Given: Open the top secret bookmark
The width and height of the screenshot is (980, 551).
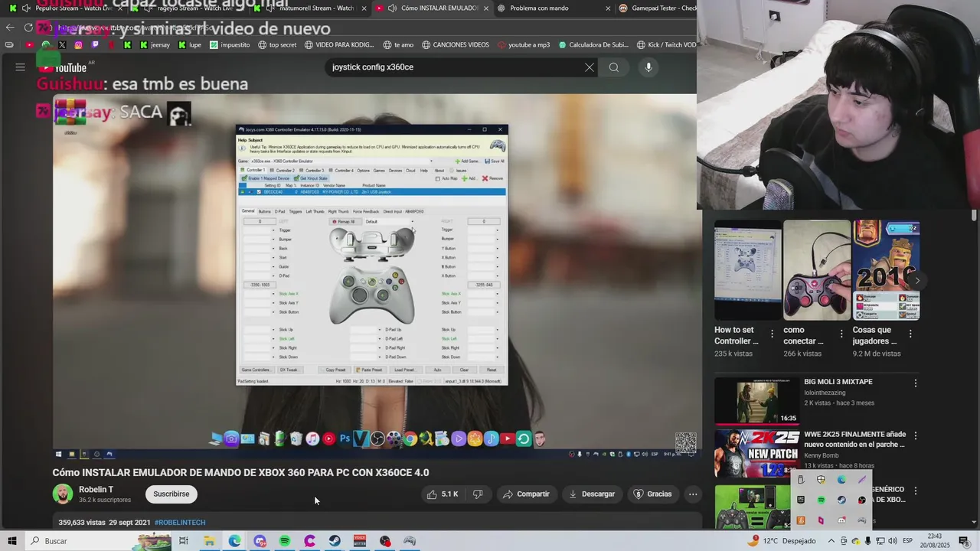Looking at the screenshot, I should [x=276, y=45].
